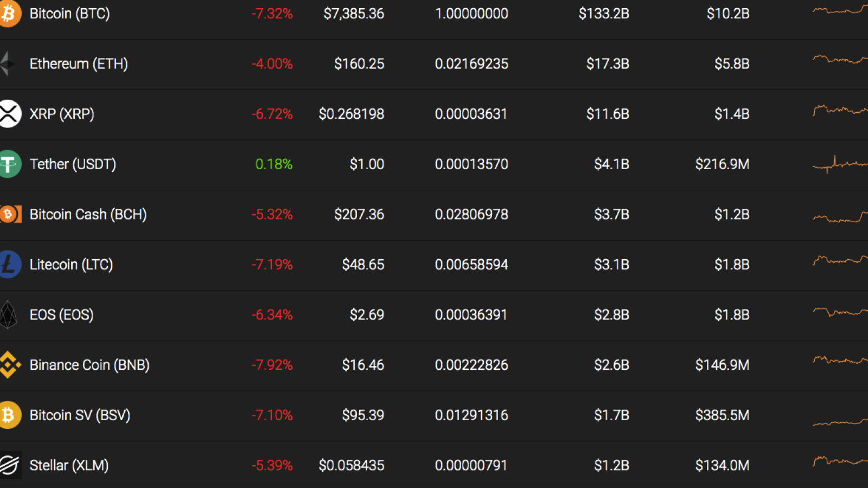Select the Litecoin (LTC) name link
868x488 pixels.
(71, 265)
